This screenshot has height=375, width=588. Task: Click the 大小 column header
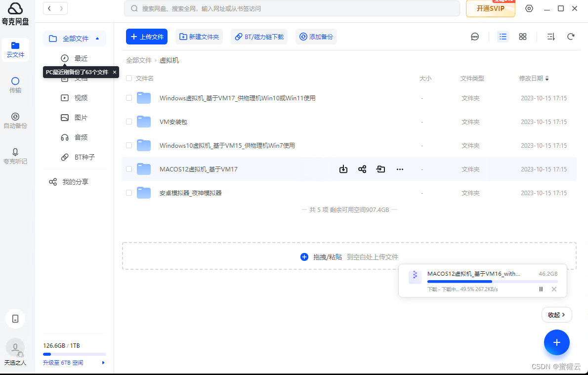pos(425,78)
